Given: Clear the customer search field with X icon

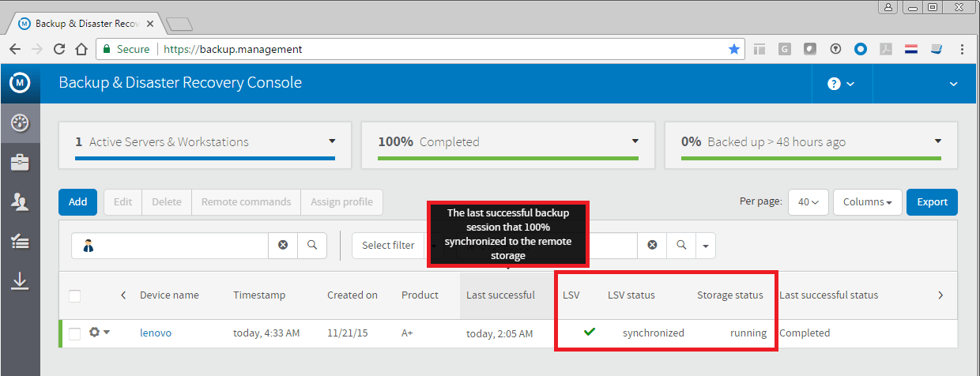Looking at the screenshot, I should pyautogui.click(x=283, y=246).
